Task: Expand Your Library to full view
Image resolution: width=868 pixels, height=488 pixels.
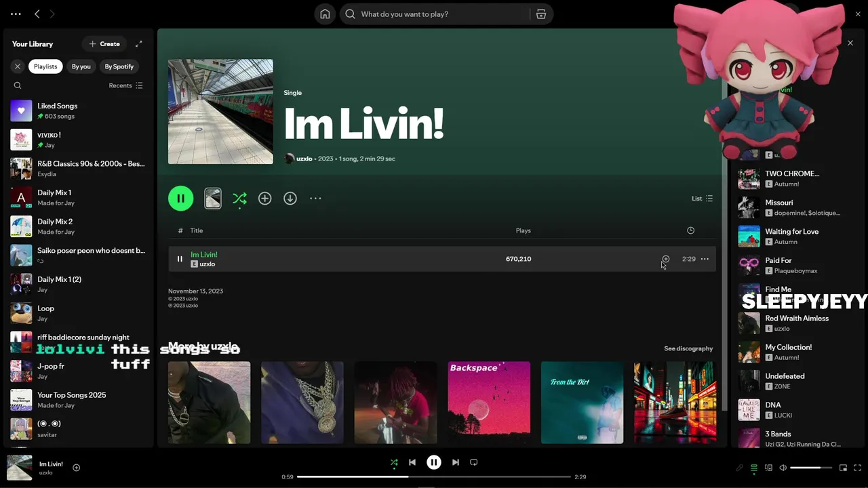Action: 139,44
